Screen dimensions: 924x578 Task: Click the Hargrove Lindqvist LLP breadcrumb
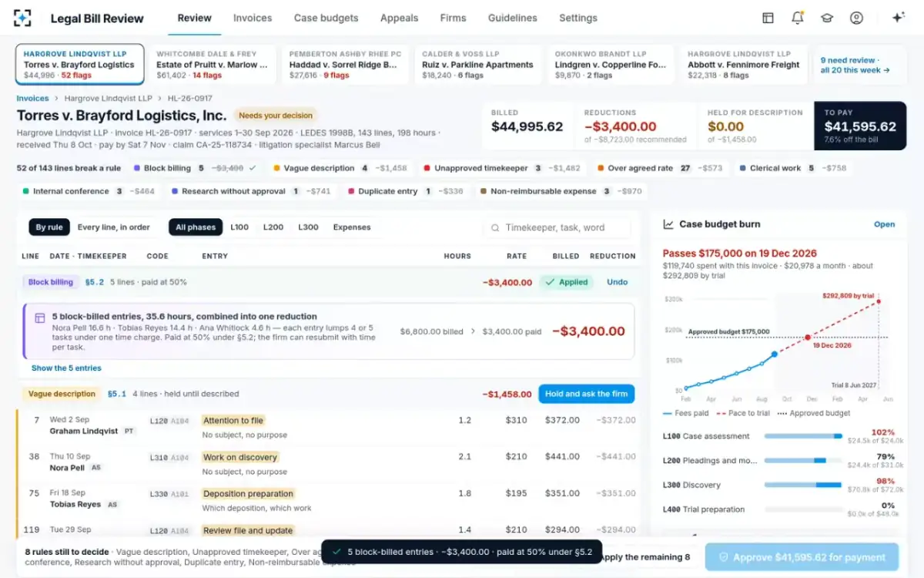coord(109,99)
